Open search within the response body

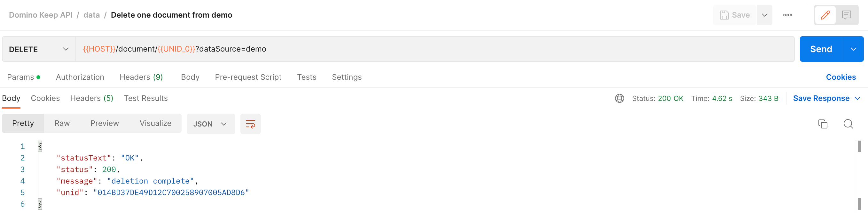tap(848, 124)
